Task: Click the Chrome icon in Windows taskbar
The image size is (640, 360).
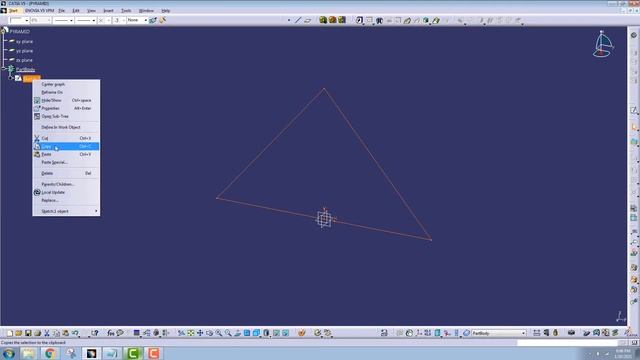Action: coord(50,353)
